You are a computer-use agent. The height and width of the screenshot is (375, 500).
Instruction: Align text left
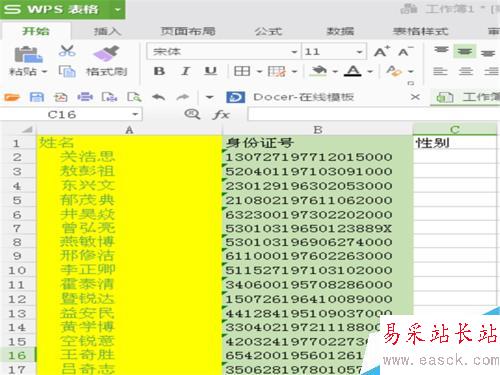coord(440,71)
